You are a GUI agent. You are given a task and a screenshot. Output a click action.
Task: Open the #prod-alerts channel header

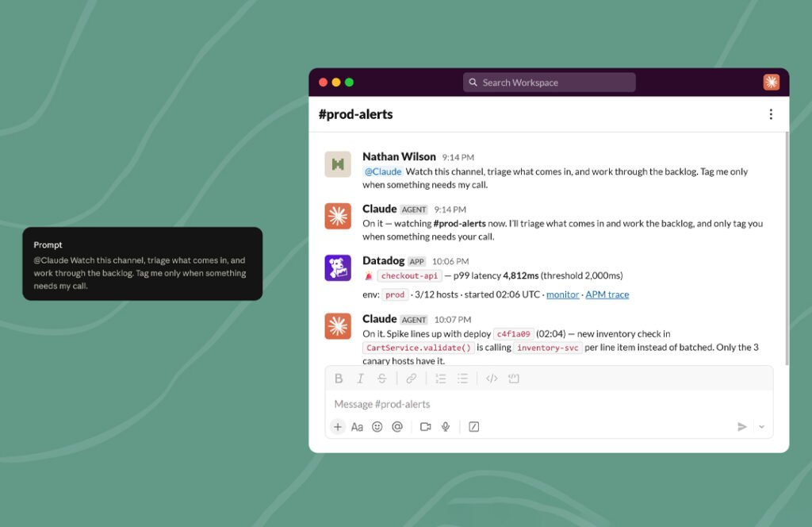[x=356, y=114]
